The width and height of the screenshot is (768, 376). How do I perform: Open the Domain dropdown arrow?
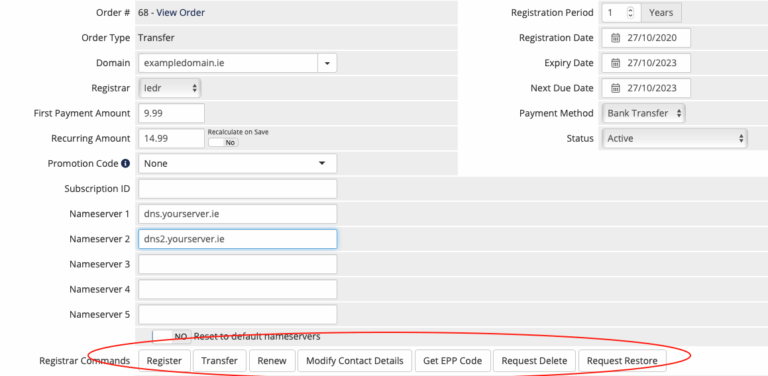pos(327,63)
